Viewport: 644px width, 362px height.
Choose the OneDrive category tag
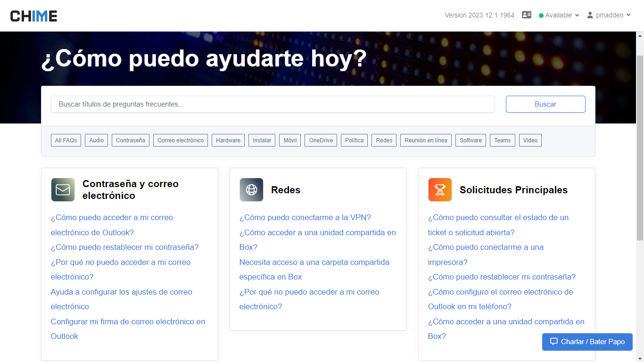(x=321, y=140)
